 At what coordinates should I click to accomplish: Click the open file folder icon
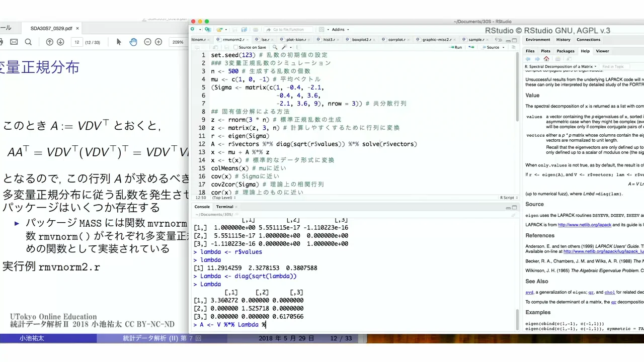219,30
